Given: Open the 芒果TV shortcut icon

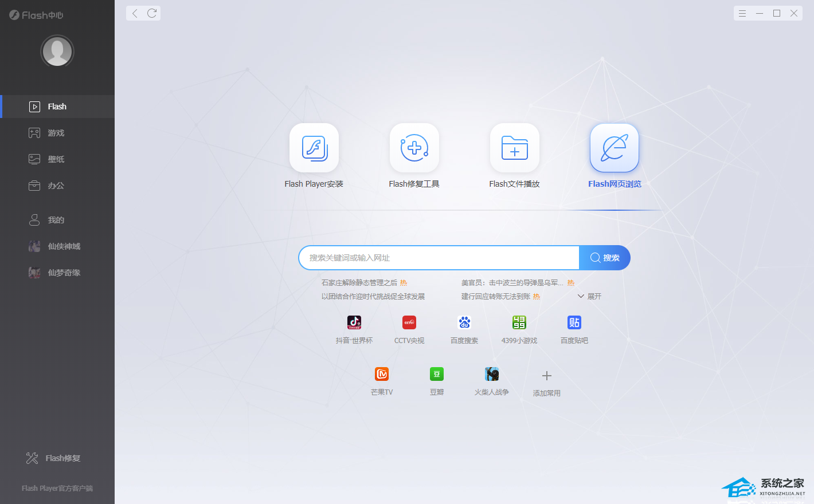Looking at the screenshot, I should [x=382, y=374].
